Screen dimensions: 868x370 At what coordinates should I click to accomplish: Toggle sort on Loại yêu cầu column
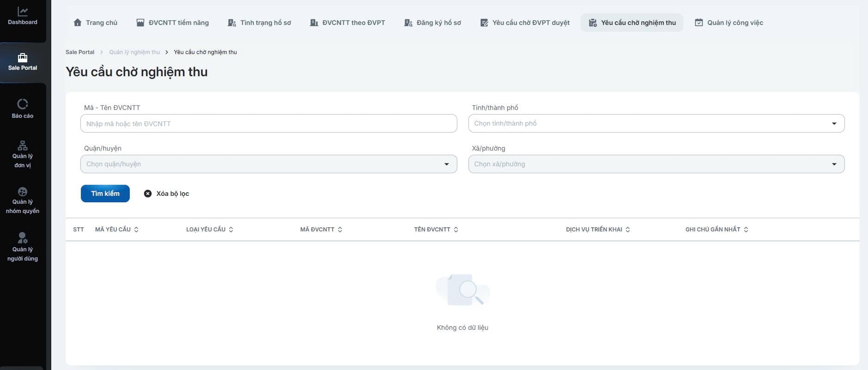(x=231, y=230)
